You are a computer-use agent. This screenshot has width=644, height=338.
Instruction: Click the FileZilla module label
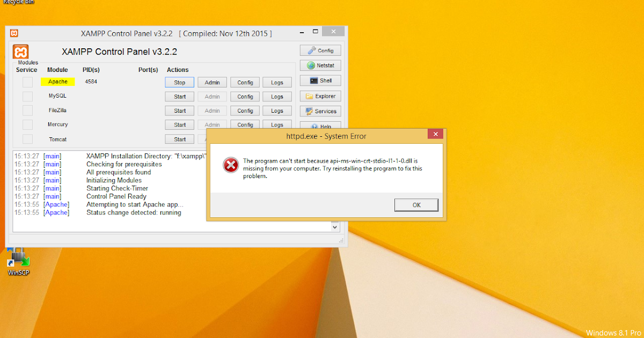pyautogui.click(x=57, y=110)
